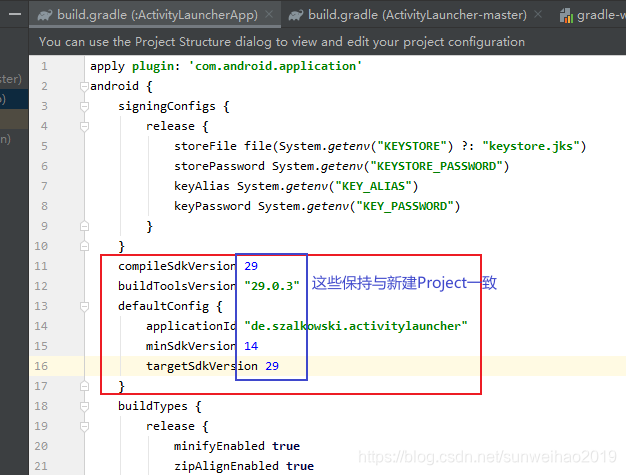Click the "KEY_ALIAS" string on line 7
The width and height of the screenshot is (626, 475).
pos(373,186)
